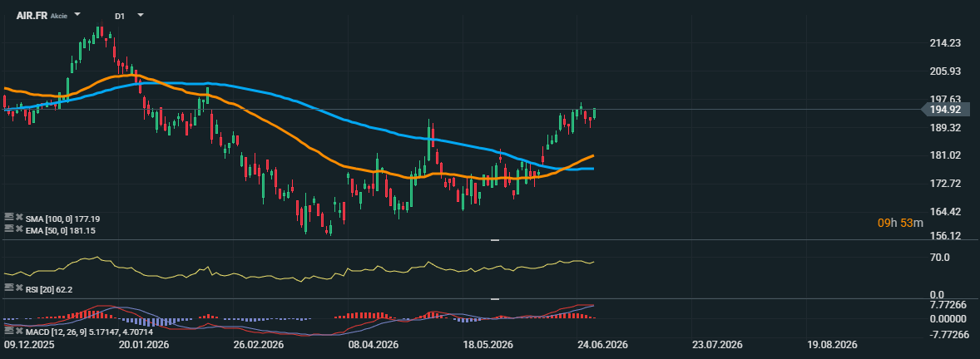
Task: Grab the MACD panel divider handle
Action: coord(495,299)
